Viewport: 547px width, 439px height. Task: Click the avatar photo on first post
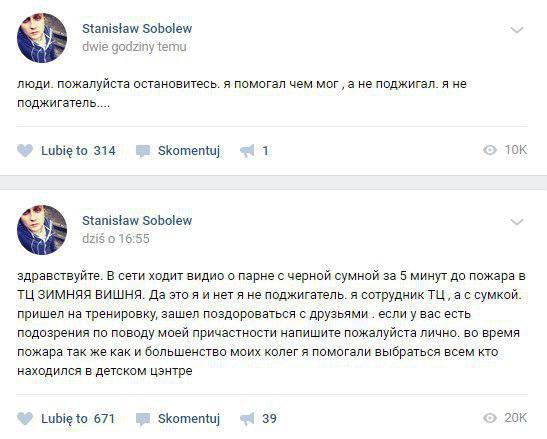point(42,38)
